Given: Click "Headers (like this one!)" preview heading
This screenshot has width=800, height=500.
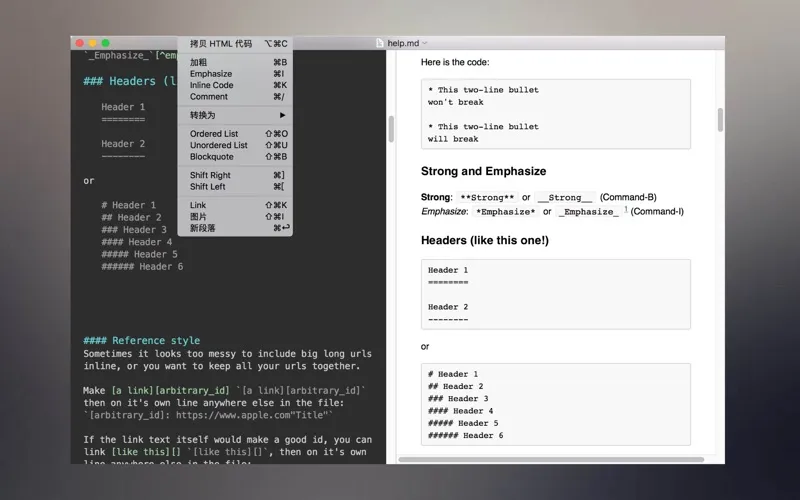Looking at the screenshot, I should [x=485, y=240].
